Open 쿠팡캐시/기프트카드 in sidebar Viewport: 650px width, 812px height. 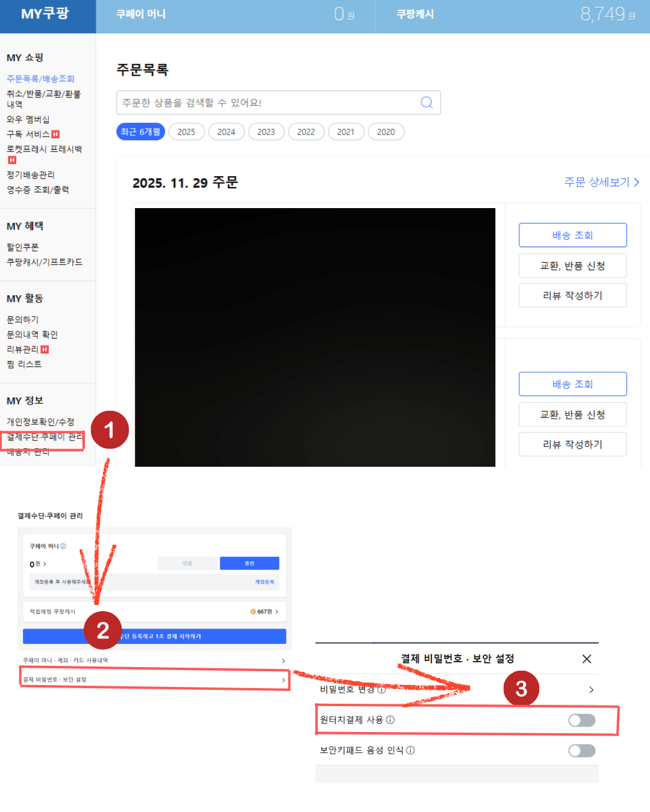click(x=45, y=262)
